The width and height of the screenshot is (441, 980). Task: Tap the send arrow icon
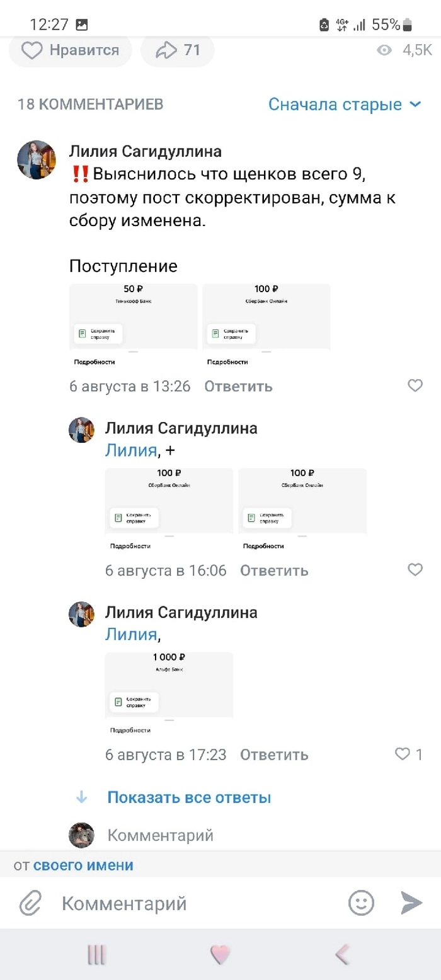(411, 903)
